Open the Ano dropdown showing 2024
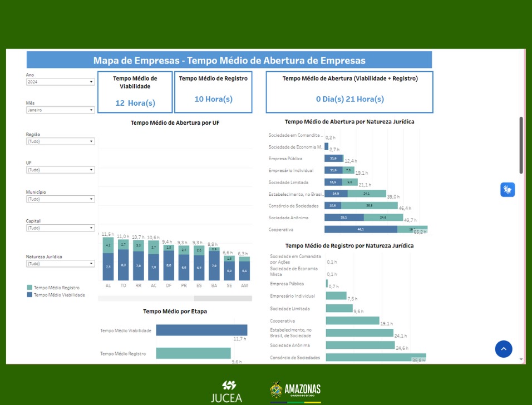The image size is (532, 405). 60,82
